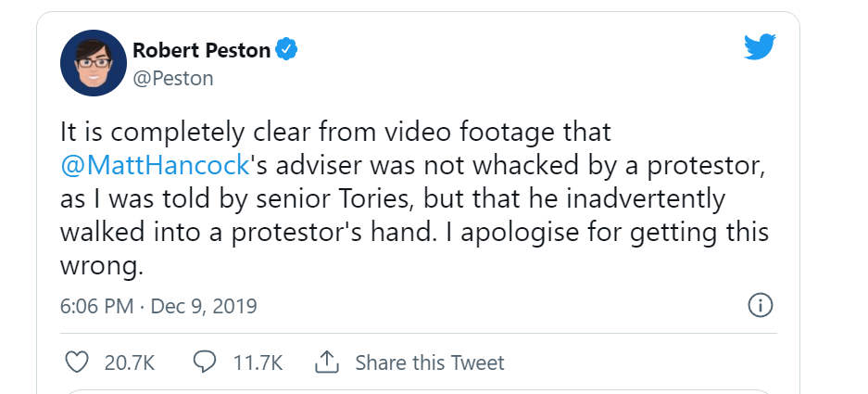The image size is (868, 394).
Task: Like the tweet with heart icon
Action: tap(77, 362)
